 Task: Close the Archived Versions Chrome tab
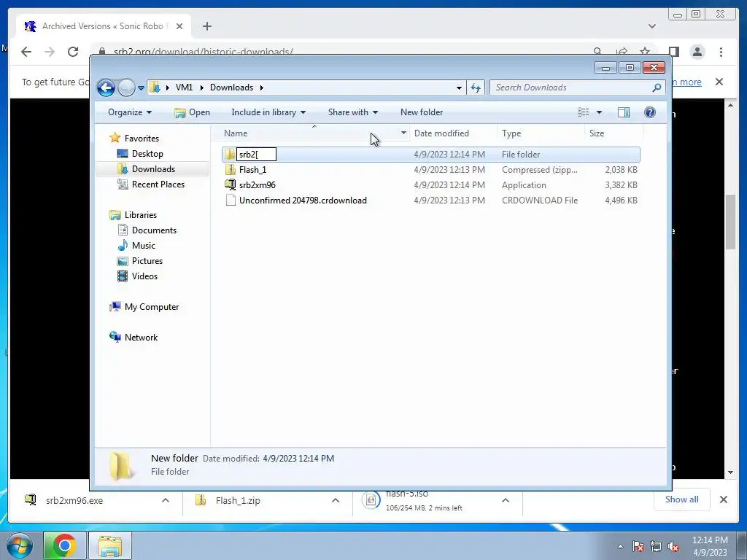[179, 26]
